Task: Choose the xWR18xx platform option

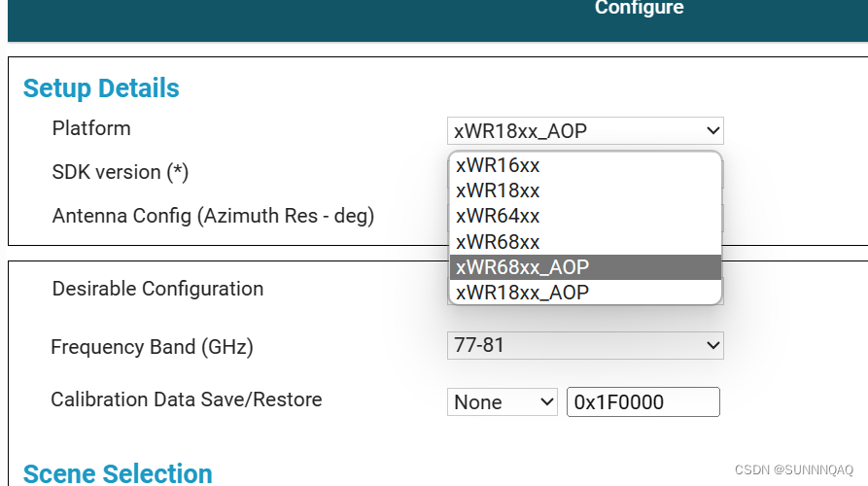Action: 585,191
